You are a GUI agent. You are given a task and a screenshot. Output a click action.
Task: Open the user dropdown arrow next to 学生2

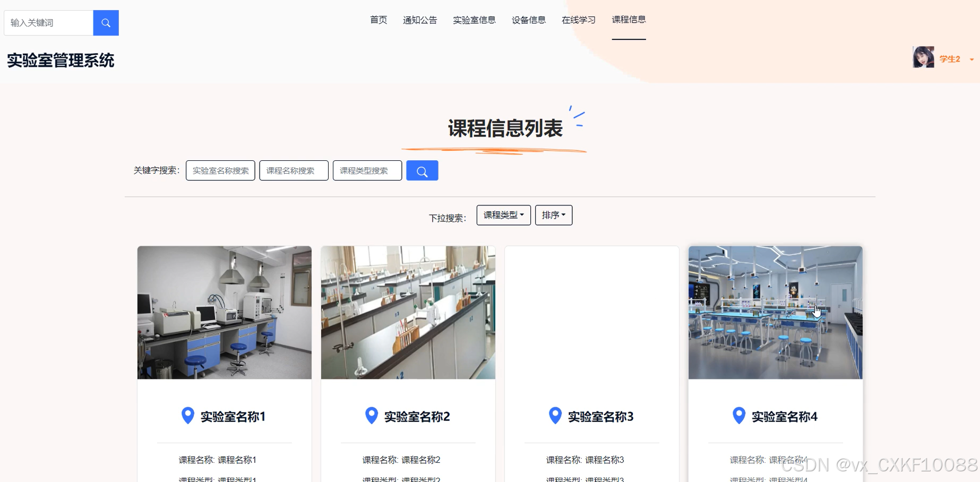972,59
